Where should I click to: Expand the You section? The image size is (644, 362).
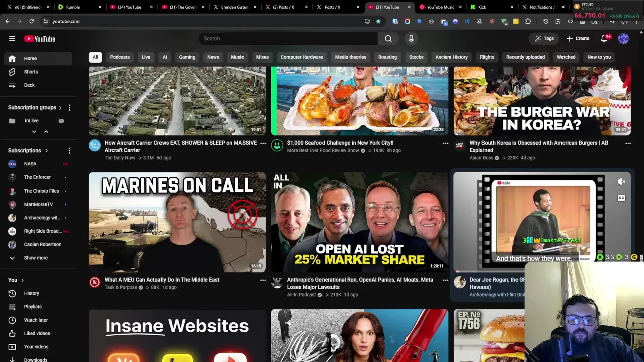point(16,280)
